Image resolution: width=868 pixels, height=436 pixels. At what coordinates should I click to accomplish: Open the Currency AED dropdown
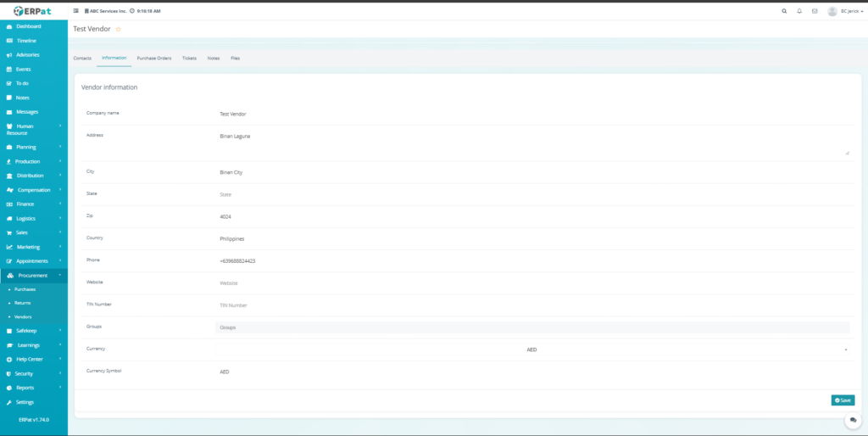pyautogui.click(x=532, y=349)
